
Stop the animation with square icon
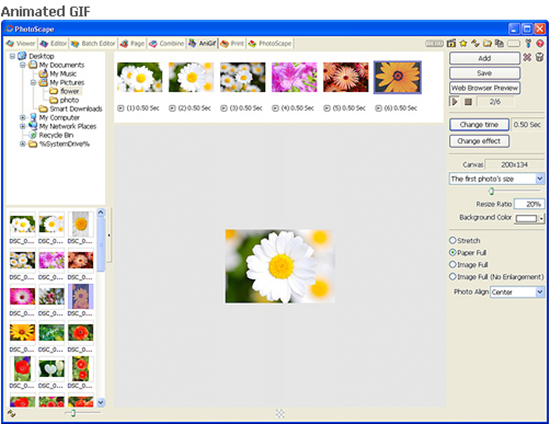click(468, 102)
